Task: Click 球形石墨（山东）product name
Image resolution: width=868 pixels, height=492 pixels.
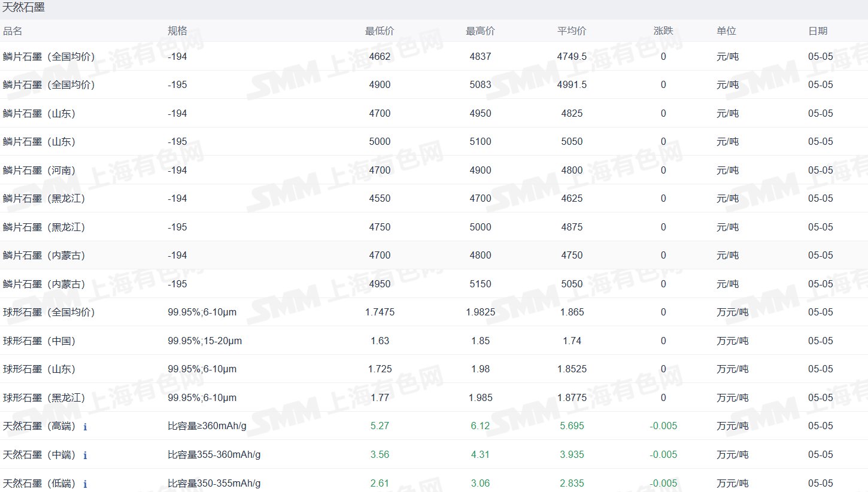Action: coord(40,369)
